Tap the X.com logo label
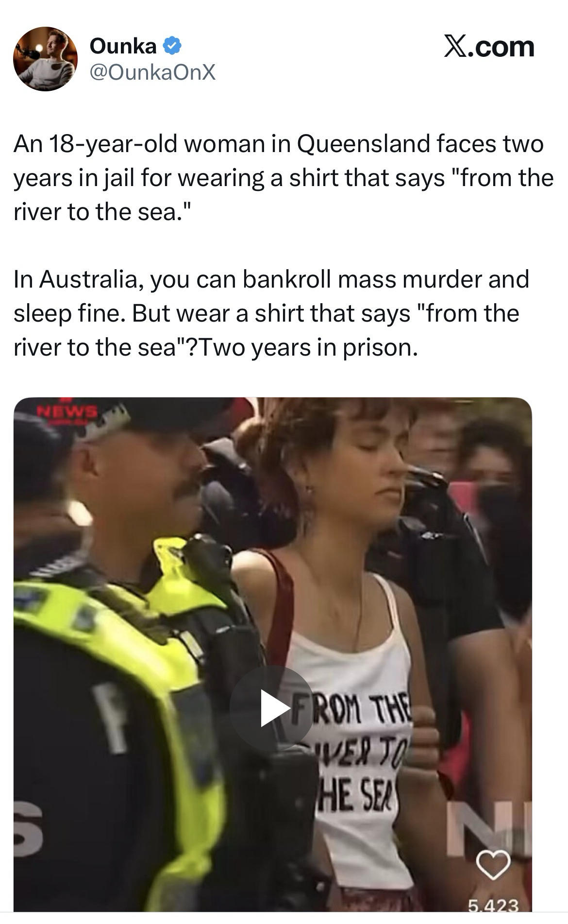 click(x=488, y=47)
